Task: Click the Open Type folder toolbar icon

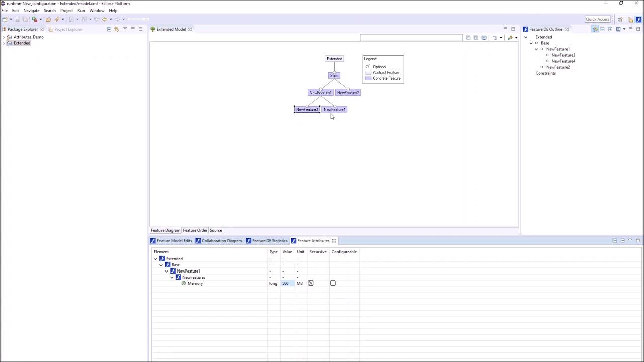Action: click(48, 19)
